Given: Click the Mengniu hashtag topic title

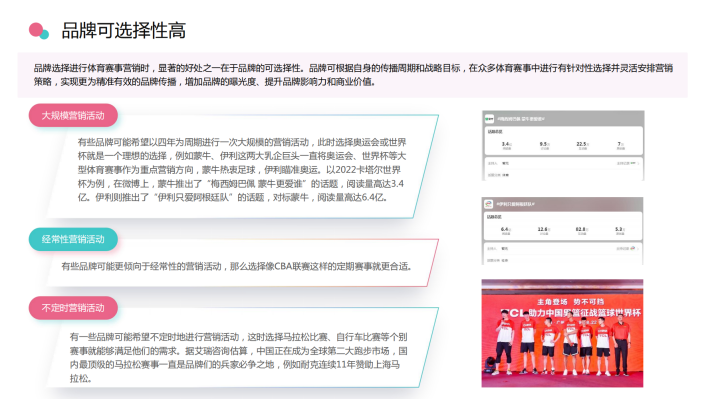Looking at the screenshot, I should pyautogui.click(x=521, y=119).
